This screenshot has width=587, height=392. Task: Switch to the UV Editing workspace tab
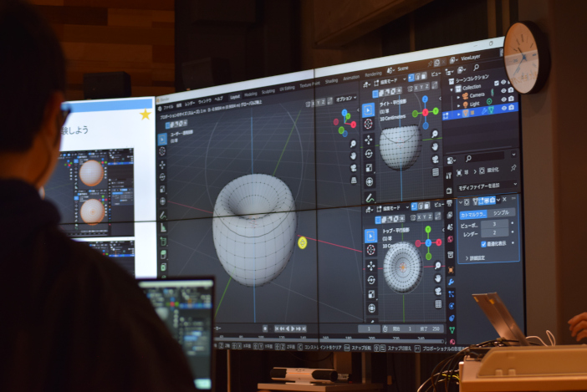point(287,89)
